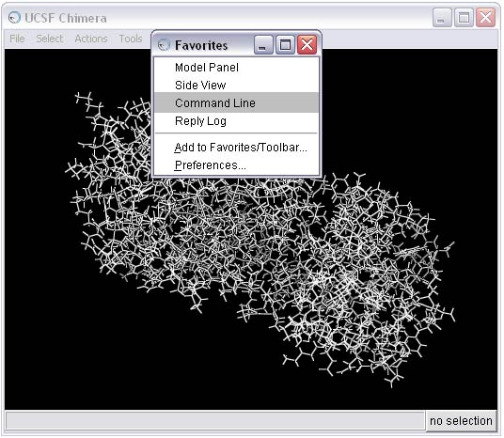Click the Chimera logo icon in main title bar

click(14, 18)
